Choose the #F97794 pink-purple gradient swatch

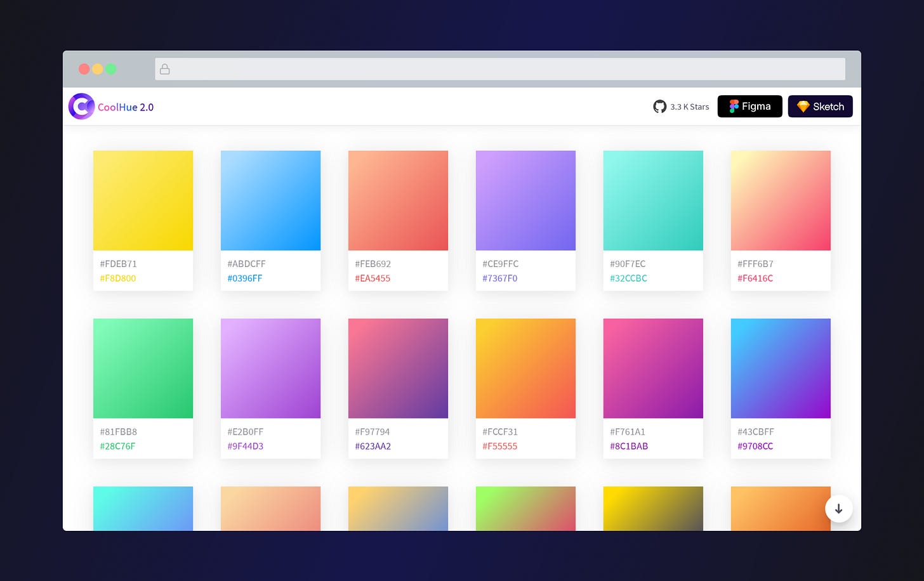399,369
